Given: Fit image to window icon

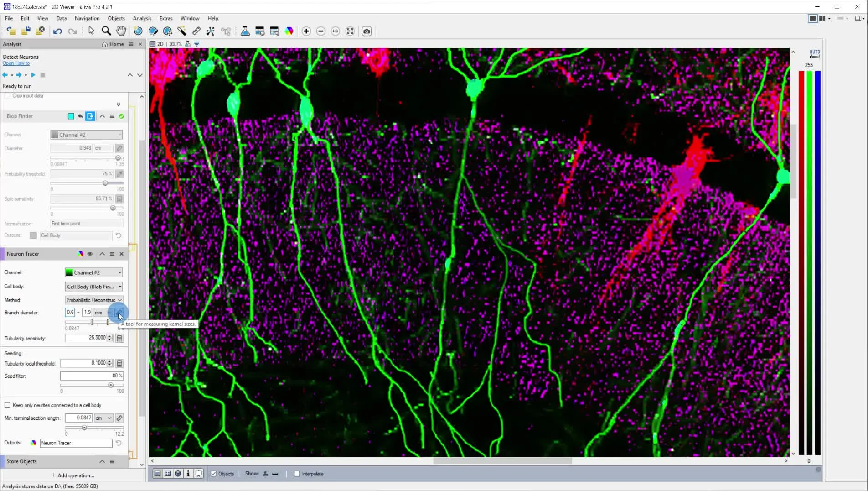Looking at the screenshot, I should click(350, 31).
